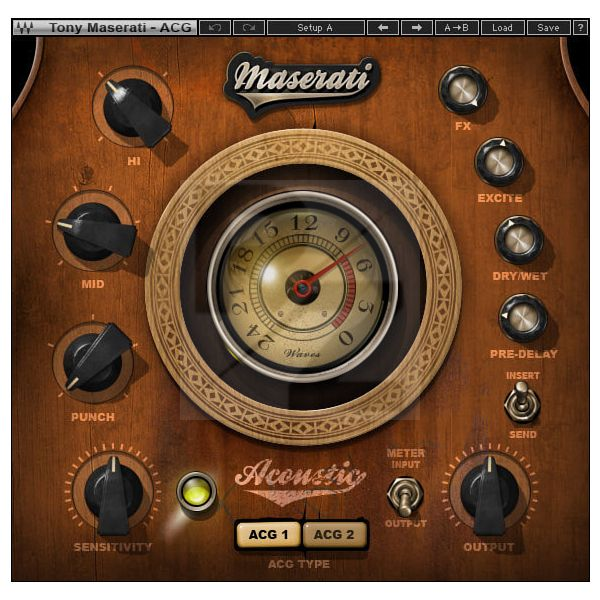Click the Save button
The image size is (600, 600).
tap(548, 28)
